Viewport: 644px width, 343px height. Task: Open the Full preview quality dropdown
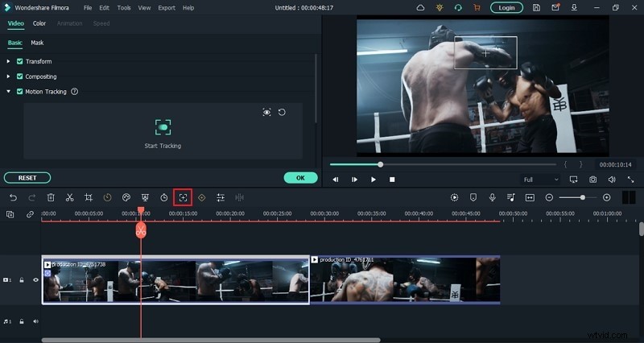(x=540, y=180)
